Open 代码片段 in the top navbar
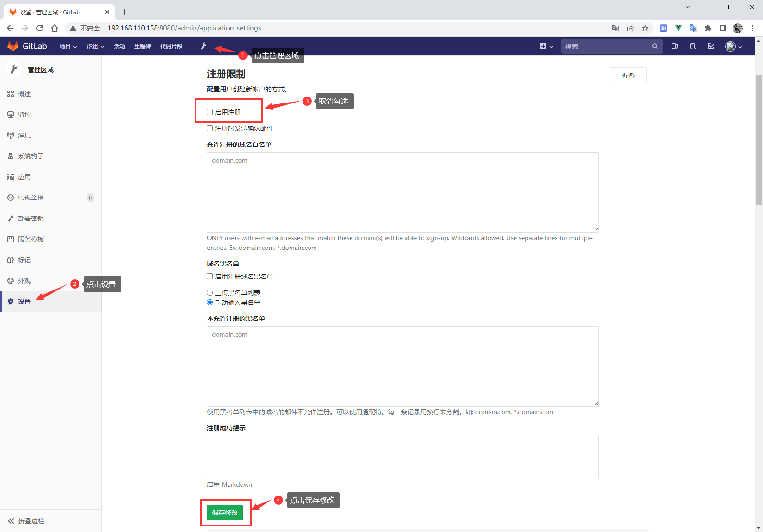The height and width of the screenshot is (532, 763). 171,46
